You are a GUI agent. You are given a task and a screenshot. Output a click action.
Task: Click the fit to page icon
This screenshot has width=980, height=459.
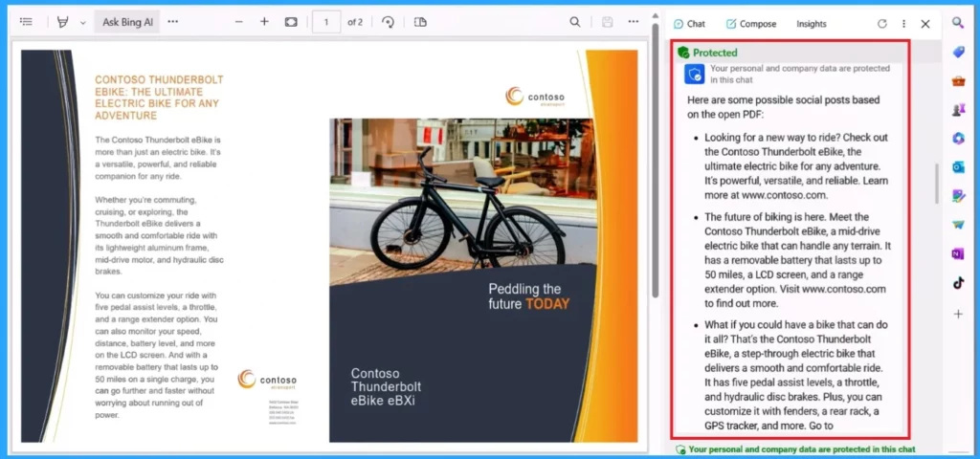(x=291, y=22)
